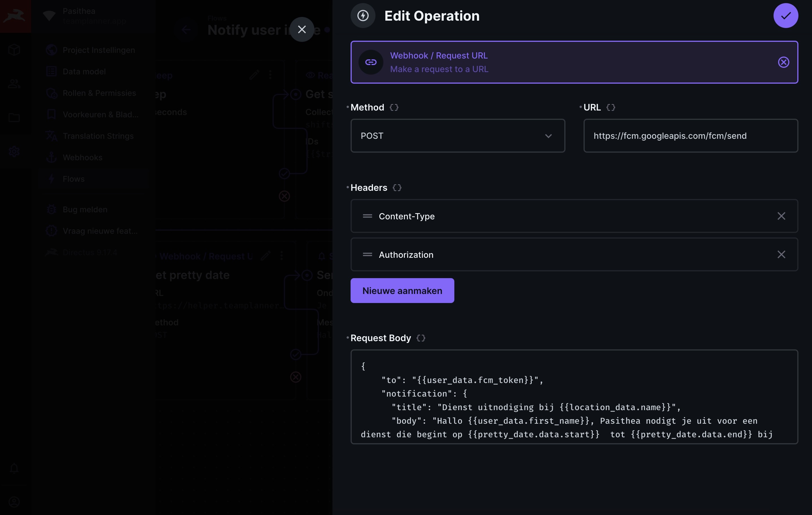The image size is (812, 515).
Task: Clear the Webhook / Request URL operation type
Action: point(783,62)
